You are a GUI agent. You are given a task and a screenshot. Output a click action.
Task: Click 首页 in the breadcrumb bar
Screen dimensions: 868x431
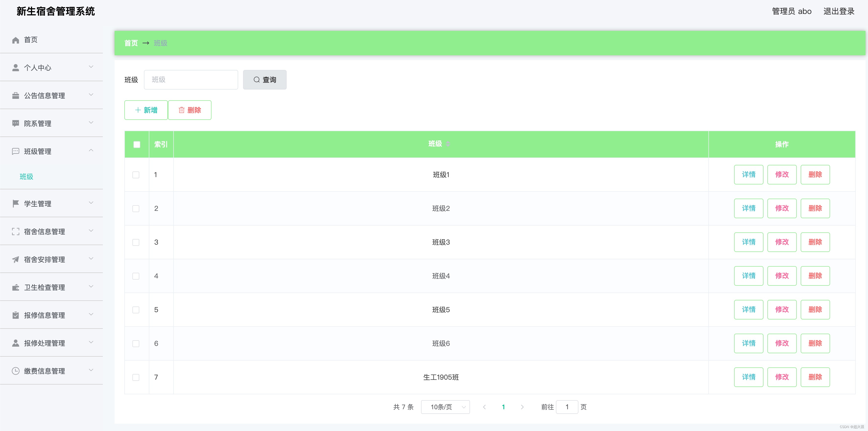131,43
